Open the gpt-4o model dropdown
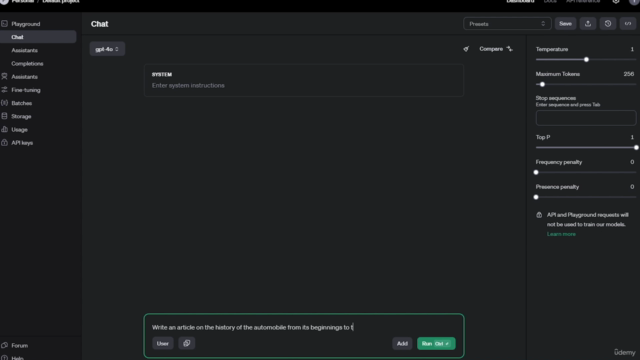Screen dimensions: 640x360 (x=107, y=49)
